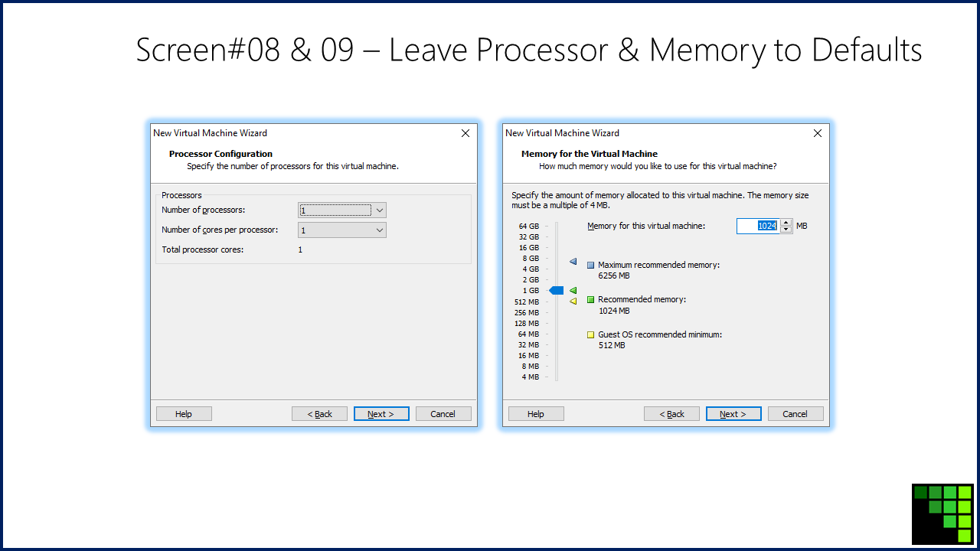Viewport: 980px width, 551px height.
Task: Click the green Recommended memory legend square
Action: [x=590, y=300]
